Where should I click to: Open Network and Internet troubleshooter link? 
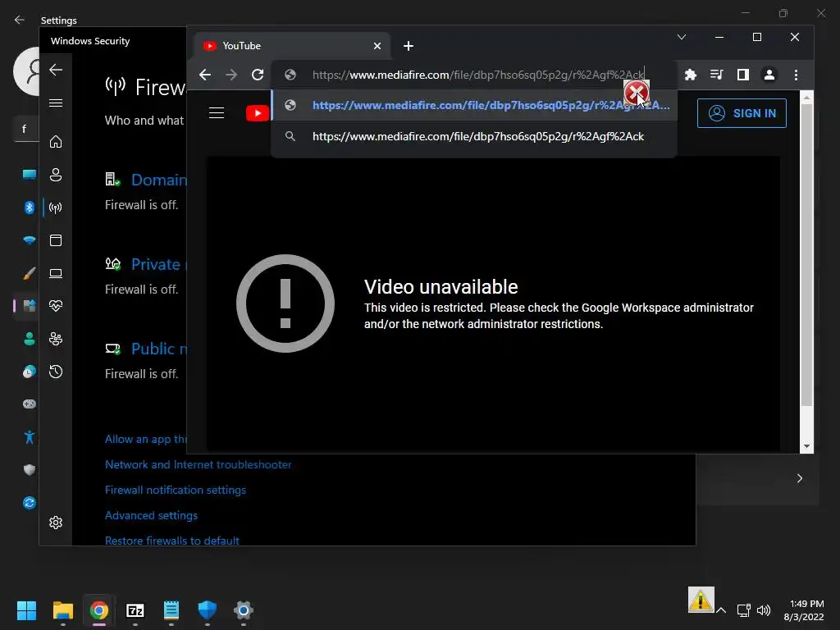(199, 464)
